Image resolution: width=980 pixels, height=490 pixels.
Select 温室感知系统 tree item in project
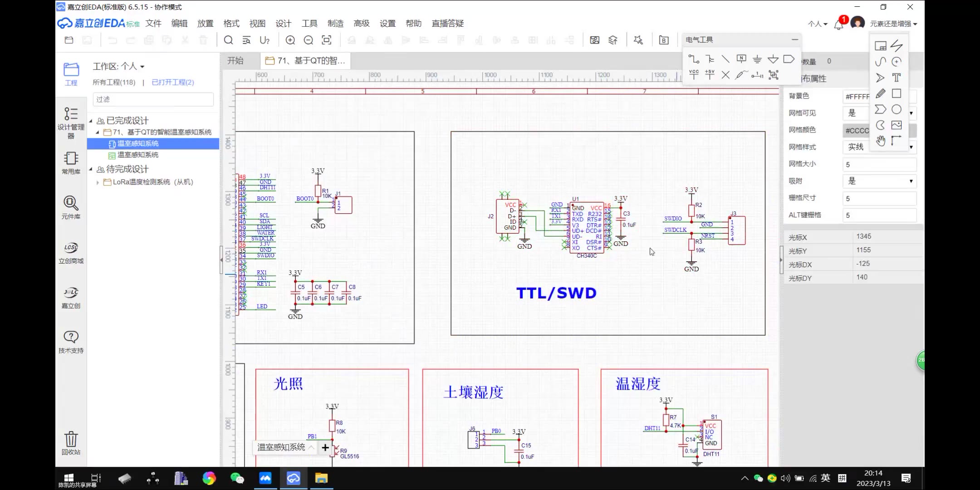138,143
